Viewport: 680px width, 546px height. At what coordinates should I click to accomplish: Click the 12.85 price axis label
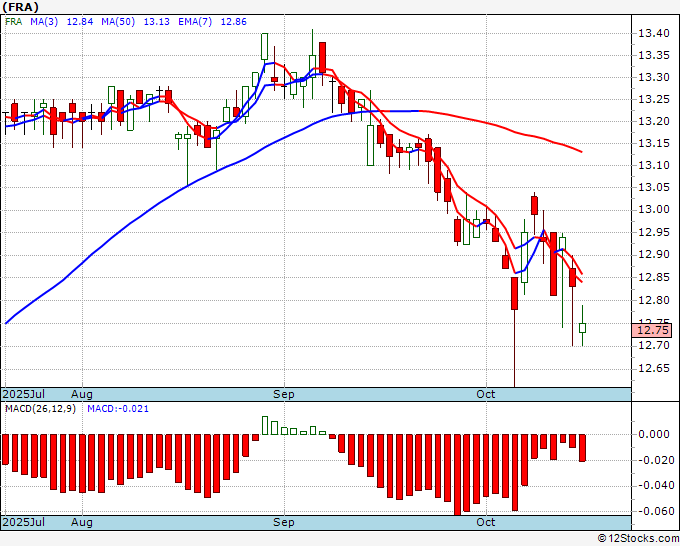(x=654, y=277)
